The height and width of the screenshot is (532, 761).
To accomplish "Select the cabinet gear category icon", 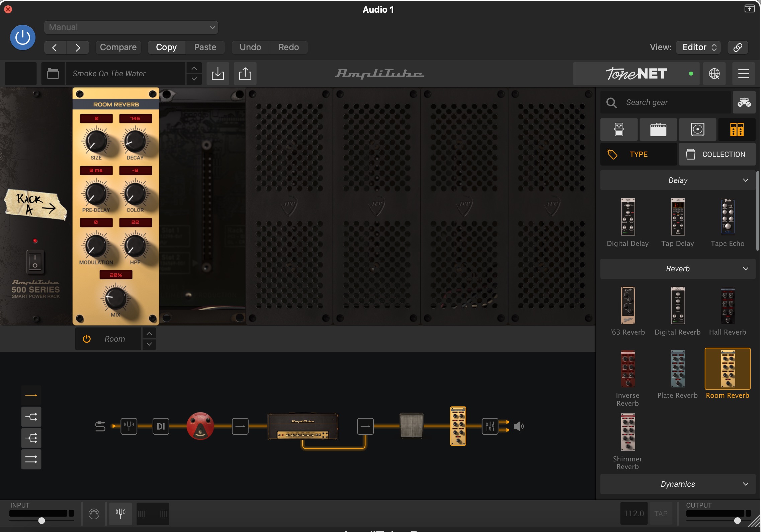I will (697, 129).
